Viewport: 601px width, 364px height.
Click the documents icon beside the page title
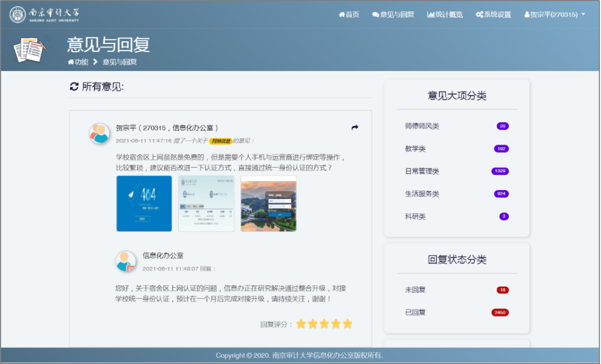tap(29, 51)
